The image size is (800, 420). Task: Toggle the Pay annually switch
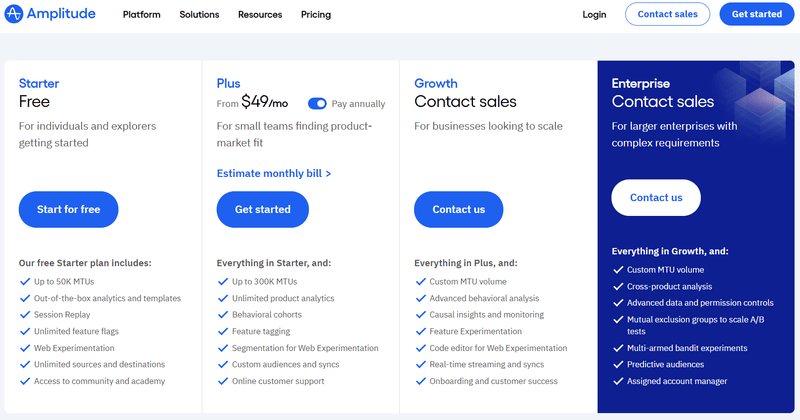pyautogui.click(x=317, y=103)
